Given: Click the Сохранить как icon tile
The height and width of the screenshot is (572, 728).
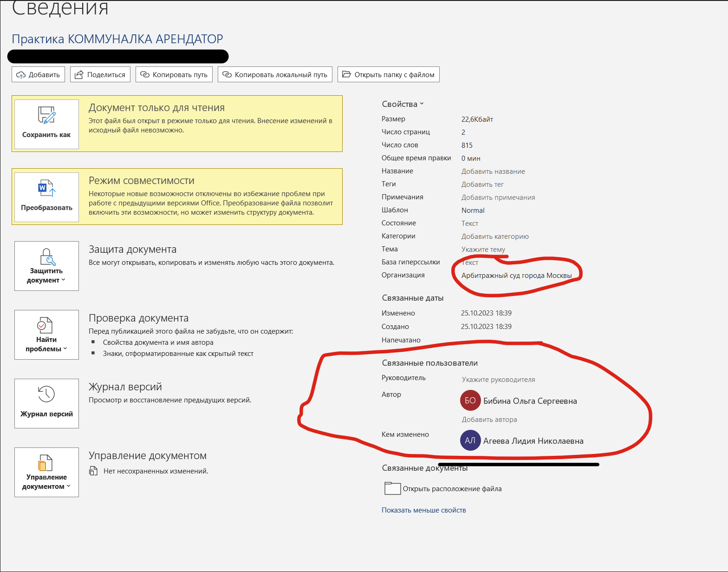Looking at the screenshot, I should (46, 124).
